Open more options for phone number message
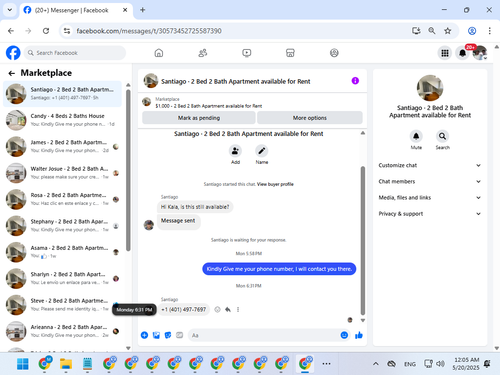The height and width of the screenshot is (375, 500). (238, 309)
